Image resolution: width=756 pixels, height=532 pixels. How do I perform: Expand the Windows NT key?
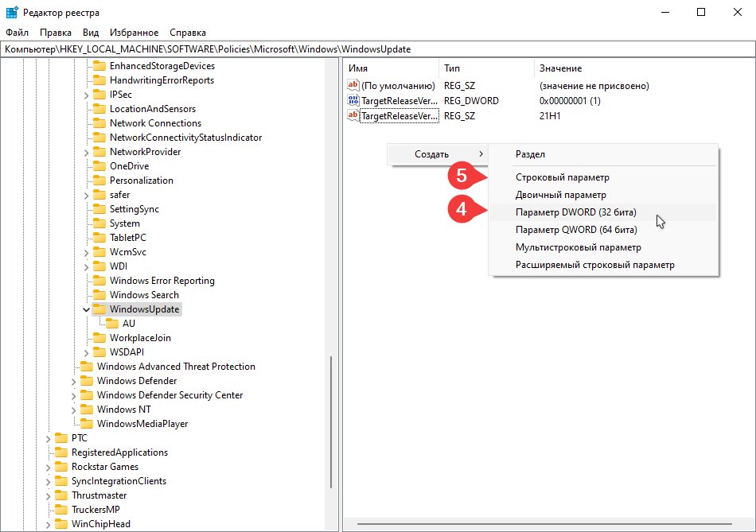pos(74,410)
